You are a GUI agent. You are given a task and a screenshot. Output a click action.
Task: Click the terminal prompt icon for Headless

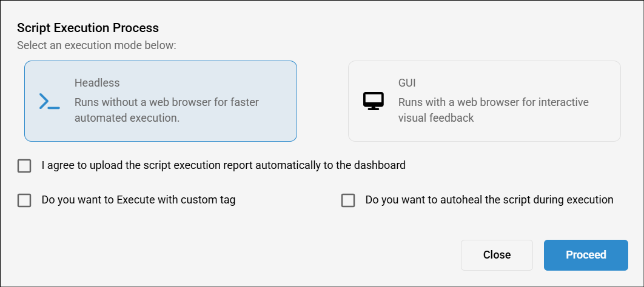point(49,101)
